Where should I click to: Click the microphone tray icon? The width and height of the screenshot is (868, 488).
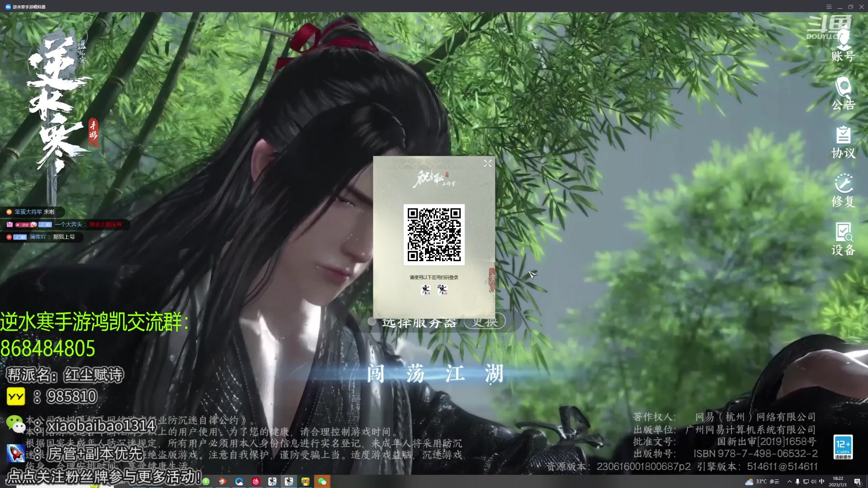[797, 482]
